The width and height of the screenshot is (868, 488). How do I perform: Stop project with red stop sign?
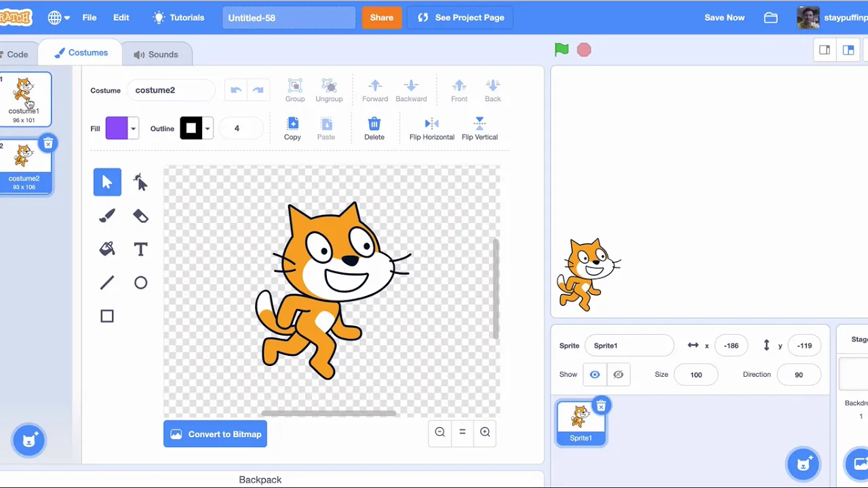[x=584, y=49]
